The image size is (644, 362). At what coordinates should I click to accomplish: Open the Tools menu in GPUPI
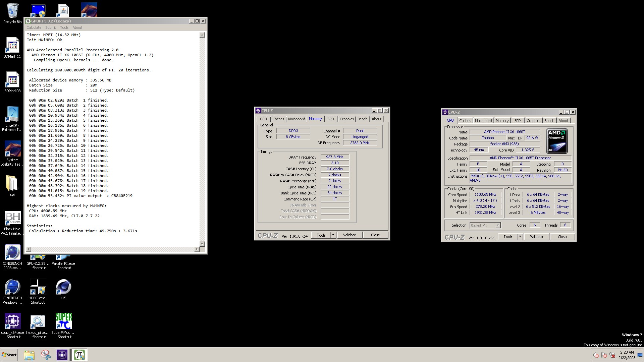pos(64,27)
